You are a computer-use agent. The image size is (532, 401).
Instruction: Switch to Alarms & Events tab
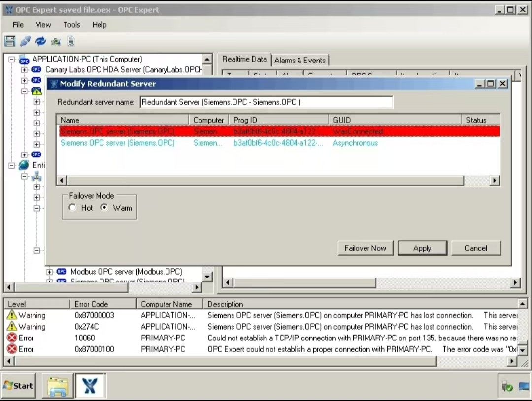300,61
